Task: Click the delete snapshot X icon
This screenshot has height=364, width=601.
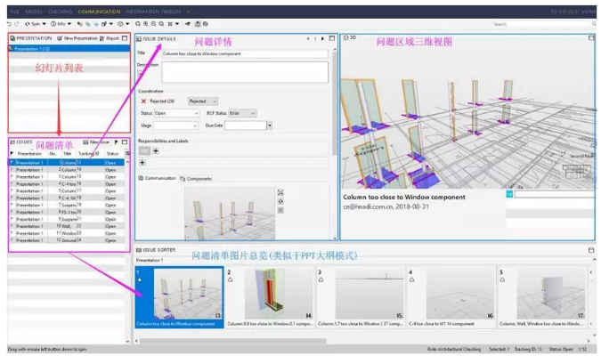Action: tap(280, 210)
